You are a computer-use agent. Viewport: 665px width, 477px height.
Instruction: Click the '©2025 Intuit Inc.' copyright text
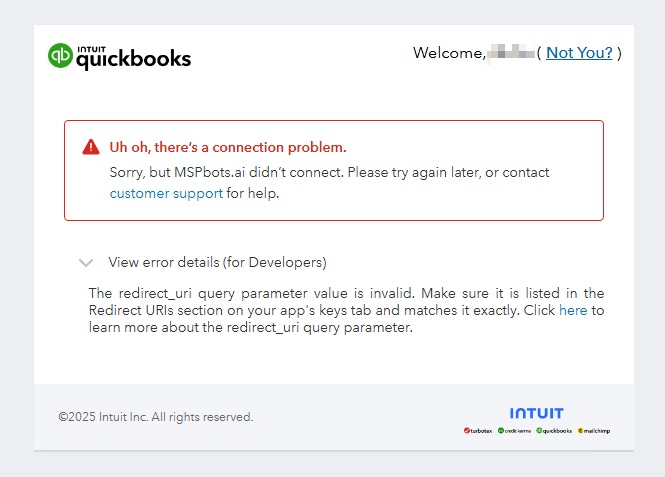coord(155,417)
